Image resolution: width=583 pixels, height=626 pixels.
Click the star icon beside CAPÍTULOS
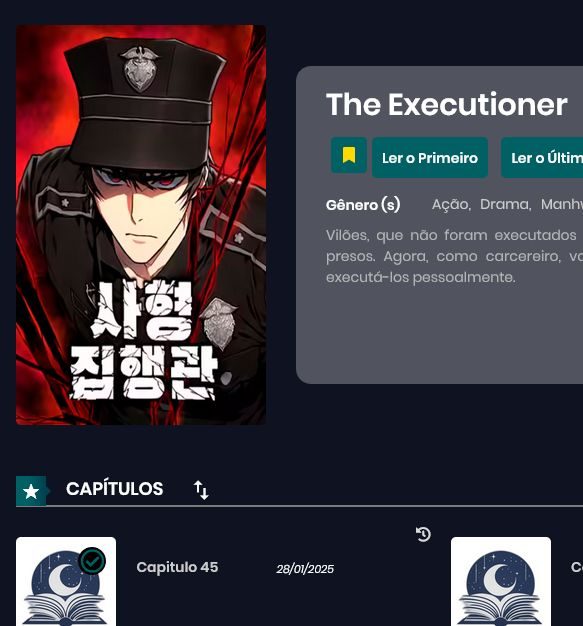pyautogui.click(x=31, y=491)
